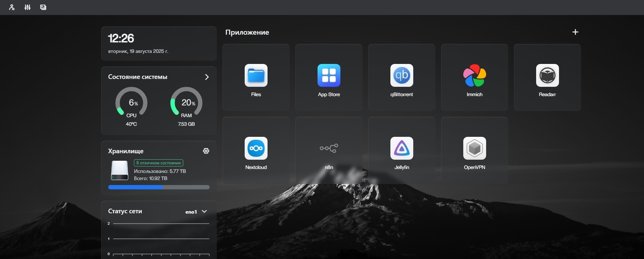Click the RAM amount 7.53 GB value
The height and width of the screenshot is (259, 644).
click(x=186, y=124)
